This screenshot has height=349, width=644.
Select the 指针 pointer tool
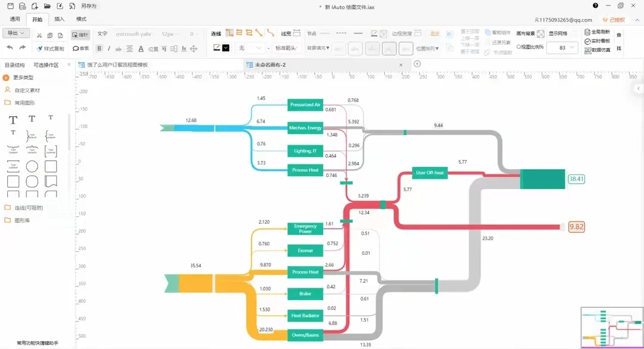[x=80, y=35]
